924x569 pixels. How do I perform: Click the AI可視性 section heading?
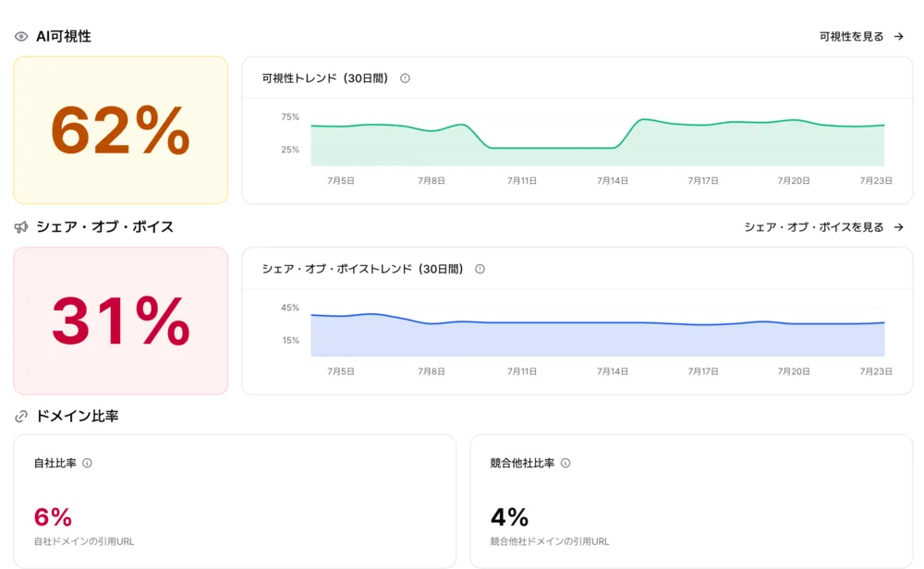64,37
